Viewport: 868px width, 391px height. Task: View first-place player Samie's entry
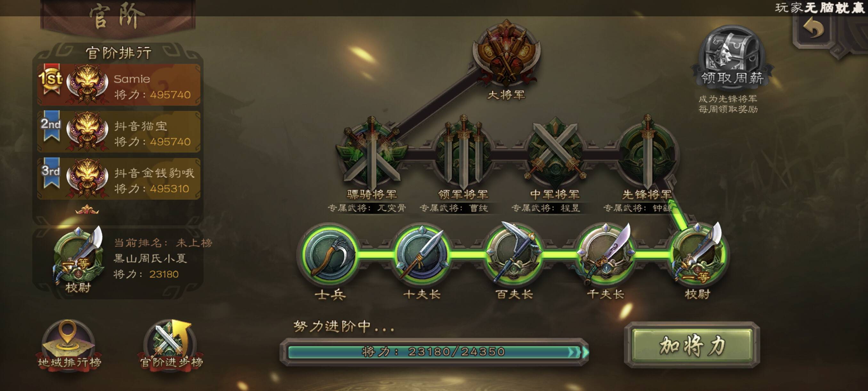coord(119,84)
